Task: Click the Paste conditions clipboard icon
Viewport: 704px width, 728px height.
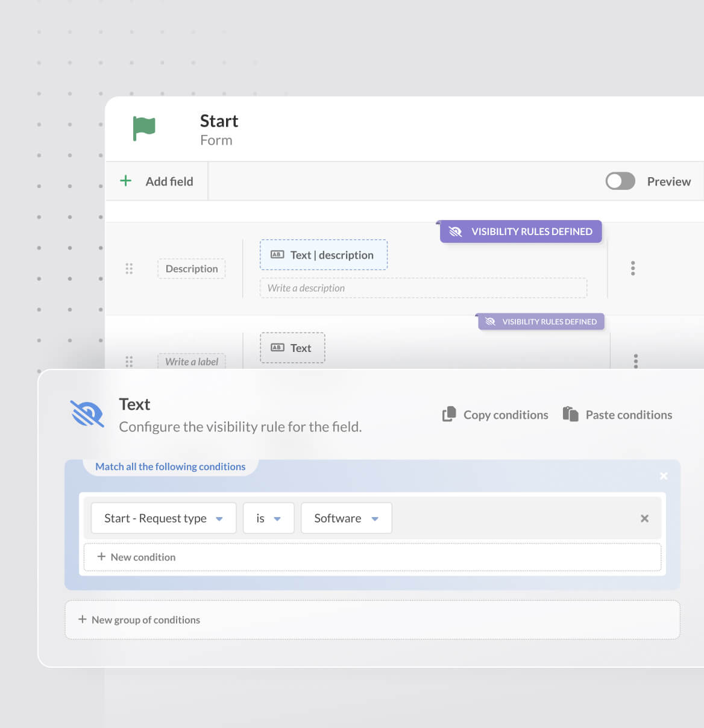Action: point(570,414)
